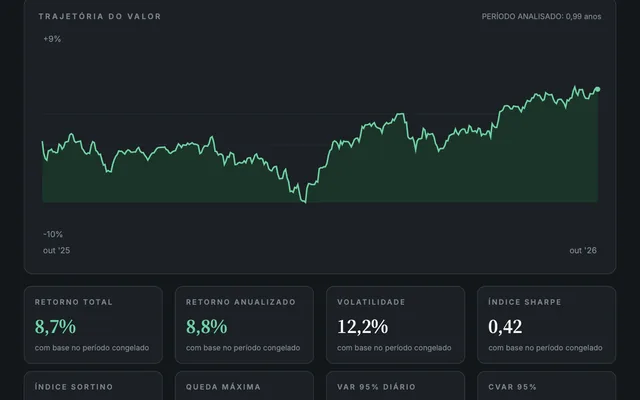Click the 'VOLATILIDADE' card title
Viewport: 640px width, 400px height.
coord(371,302)
